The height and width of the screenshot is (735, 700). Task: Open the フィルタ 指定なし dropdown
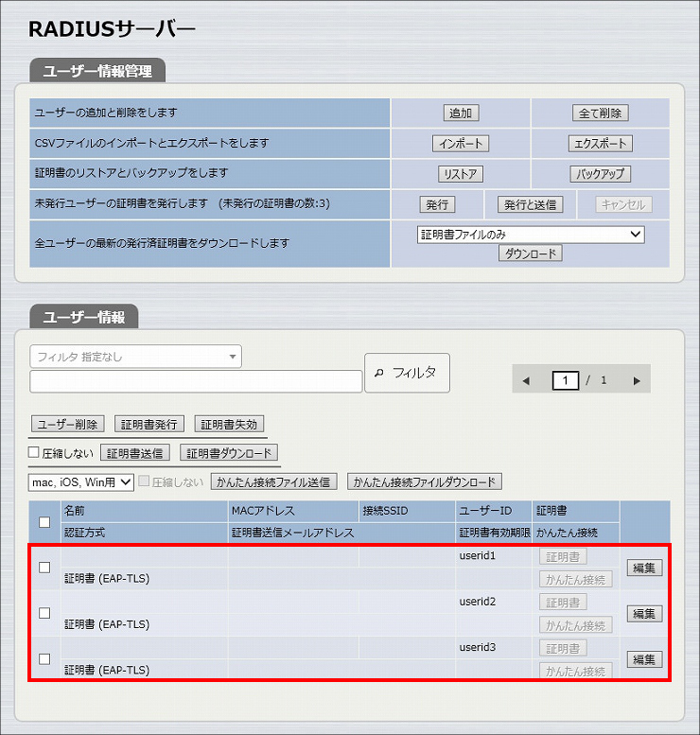point(135,357)
